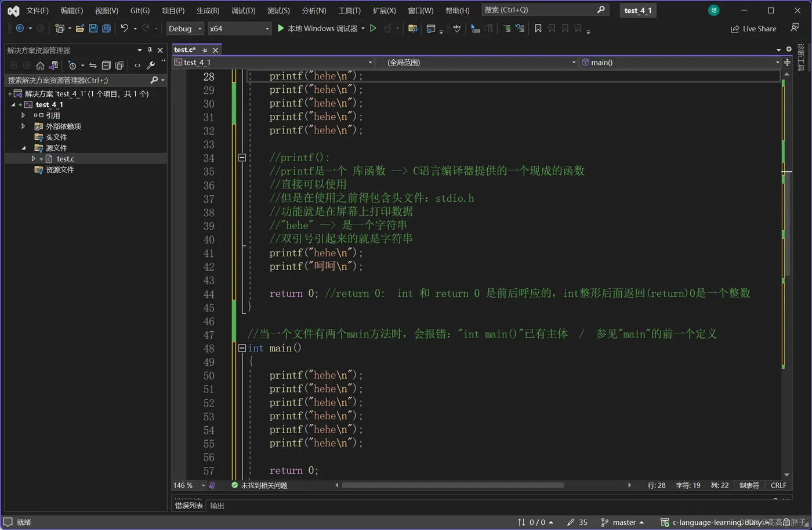Viewport: 812px width, 530px height.
Task: Open the 编辑(E) menu
Action: pyautogui.click(x=72, y=10)
